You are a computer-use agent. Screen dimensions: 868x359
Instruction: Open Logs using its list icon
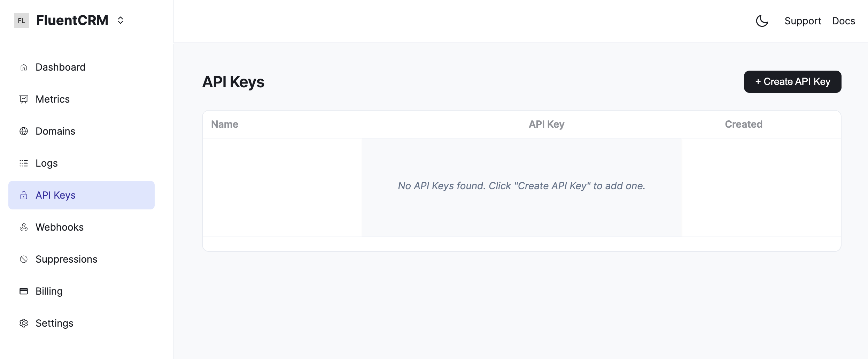pyautogui.click(x=23, y=163)
